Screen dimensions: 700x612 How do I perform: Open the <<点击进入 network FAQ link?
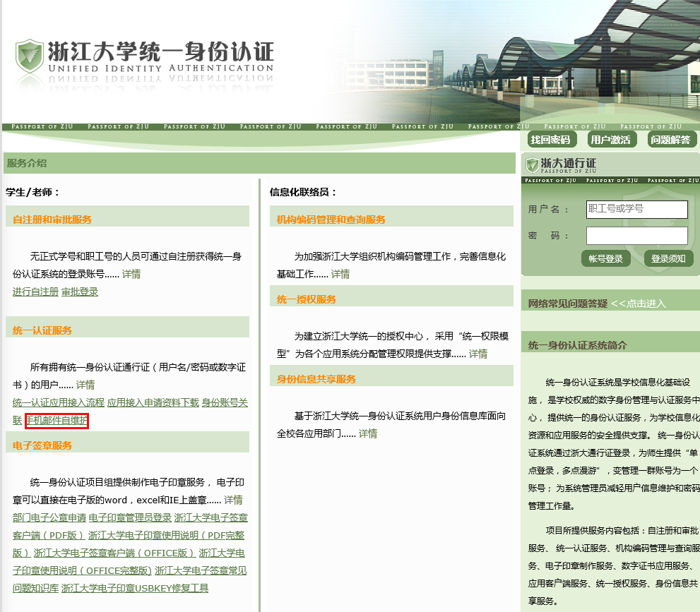(x=639, y=304)
